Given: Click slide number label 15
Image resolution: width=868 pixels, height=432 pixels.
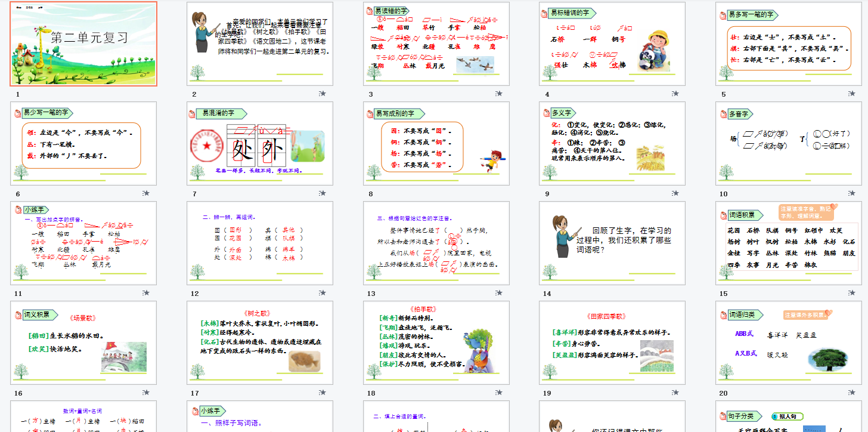Looking at the screenshot, I should (x=724, y=294).
